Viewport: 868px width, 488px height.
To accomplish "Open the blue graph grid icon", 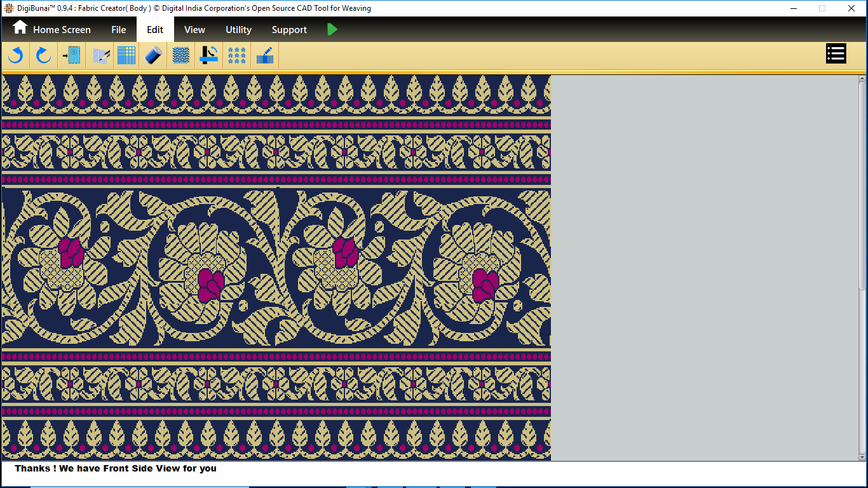I will click(x=126, y=55).
